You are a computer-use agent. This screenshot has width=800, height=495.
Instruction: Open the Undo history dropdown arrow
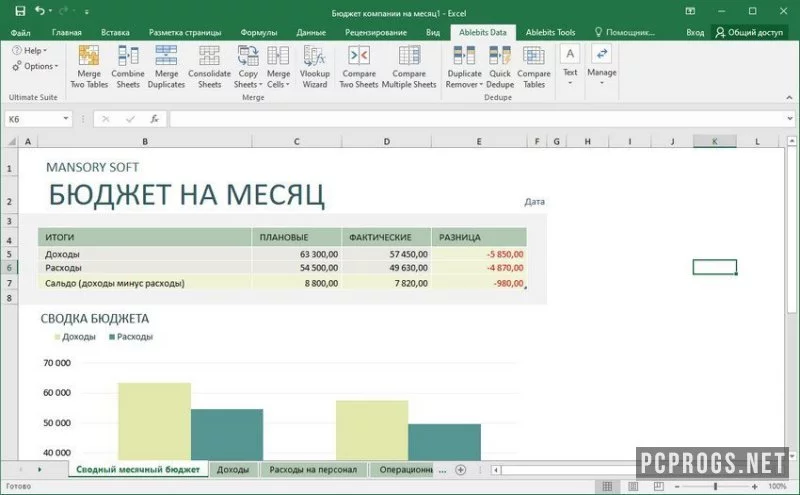click(x=51, y=11)
